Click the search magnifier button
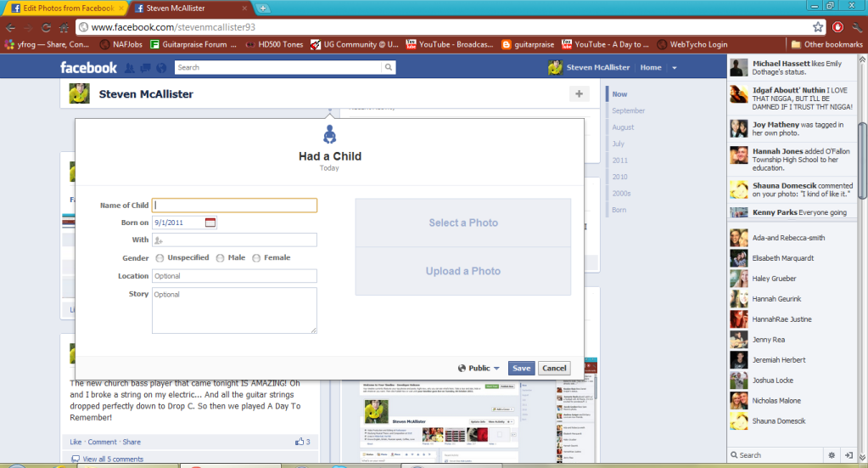 click(389, 68)
